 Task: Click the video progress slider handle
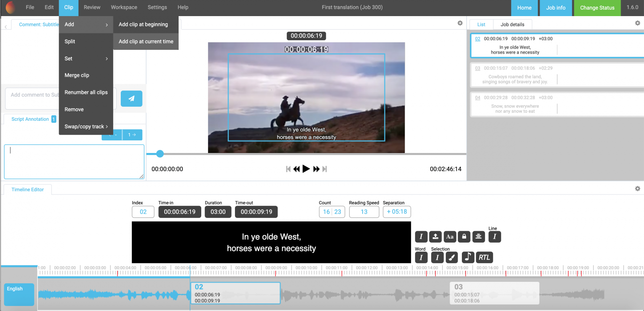click(160, 154)
